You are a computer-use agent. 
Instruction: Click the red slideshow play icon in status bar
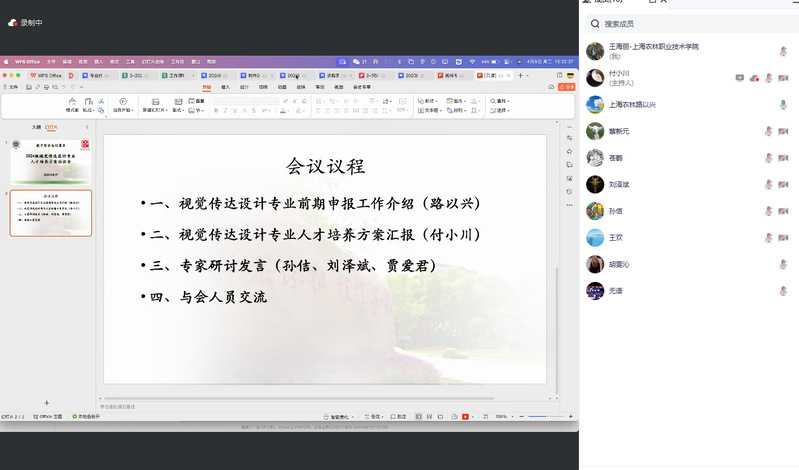coord(464,416)
